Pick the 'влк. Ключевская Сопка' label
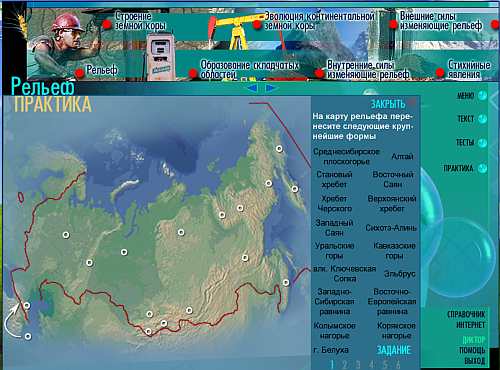 tap(345, 273)
